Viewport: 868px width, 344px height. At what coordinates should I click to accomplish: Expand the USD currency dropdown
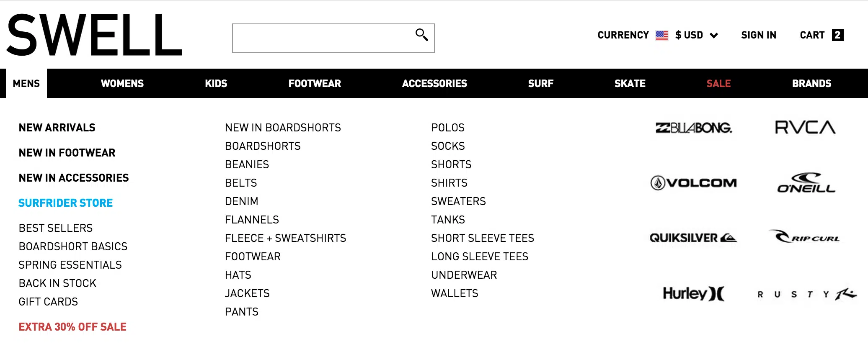click(x=697, y=35)
